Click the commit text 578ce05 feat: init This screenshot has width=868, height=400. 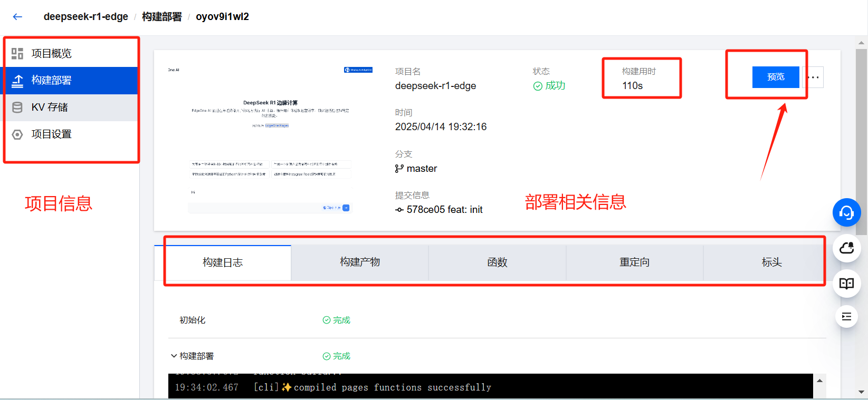444,210
